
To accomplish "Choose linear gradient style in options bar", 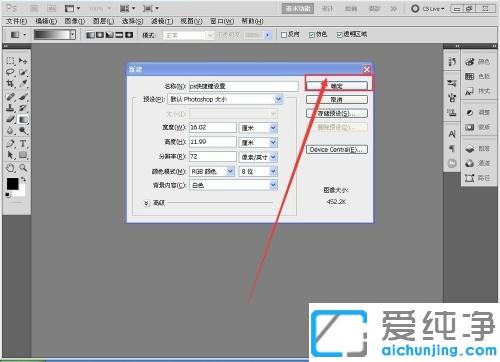I will click(x=90, y=35).
